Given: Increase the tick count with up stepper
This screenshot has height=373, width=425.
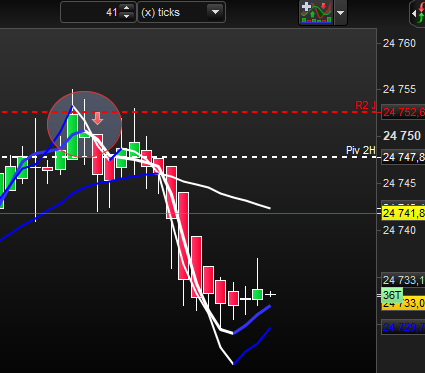Looking at the screenshot, I should tap(126, 8).
